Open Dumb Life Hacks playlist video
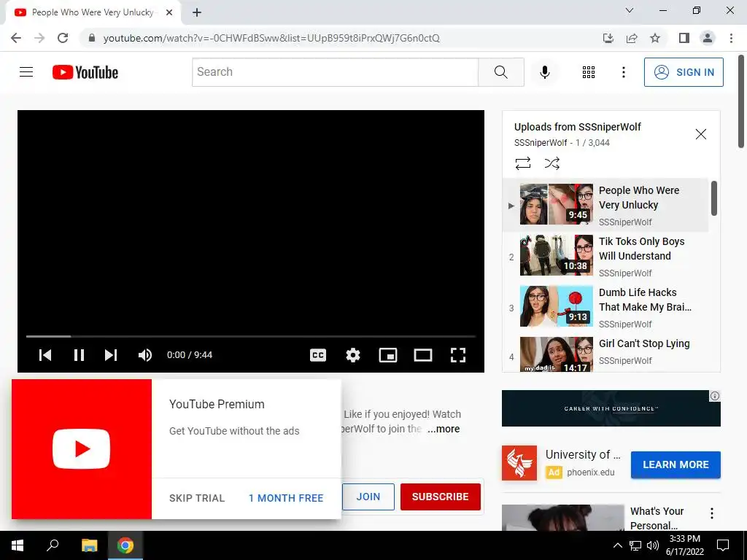The height and width of the screenshot is (560, 747). point(605,307)
